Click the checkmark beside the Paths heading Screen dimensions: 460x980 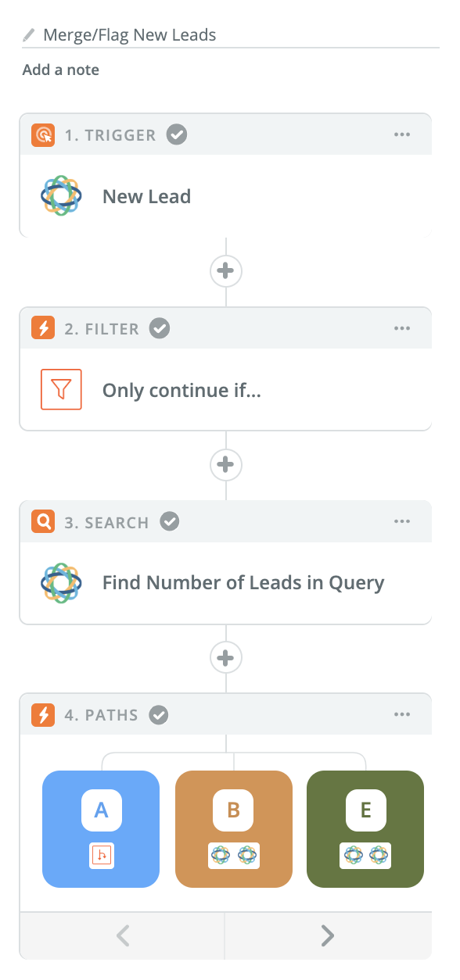click(x=159, y=714)
